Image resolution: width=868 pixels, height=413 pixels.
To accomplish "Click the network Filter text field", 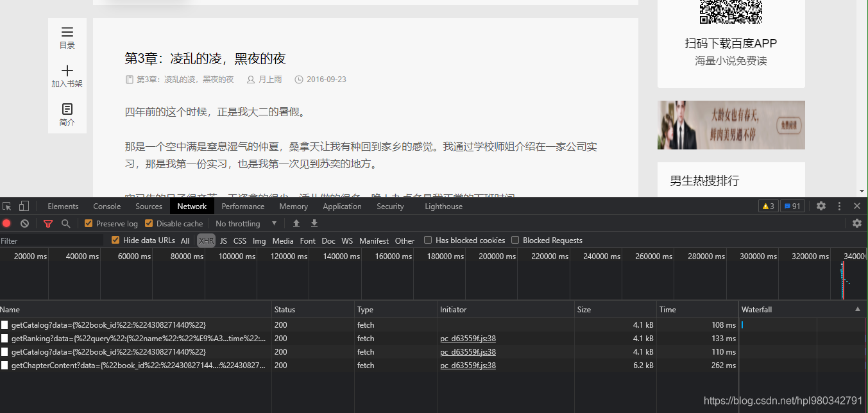I will (x=51, y=240).
